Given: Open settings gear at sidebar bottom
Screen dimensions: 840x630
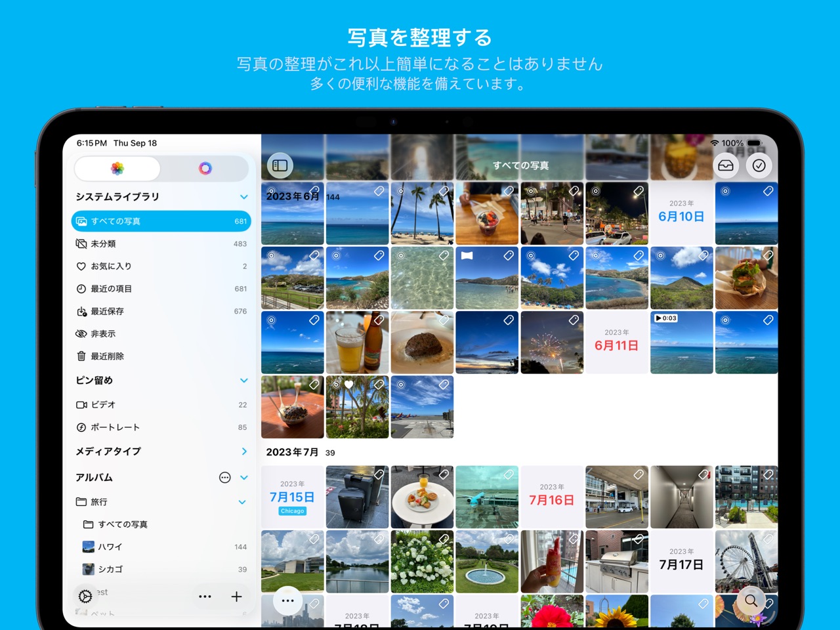Looking at the screenshot, I should 85,596.
